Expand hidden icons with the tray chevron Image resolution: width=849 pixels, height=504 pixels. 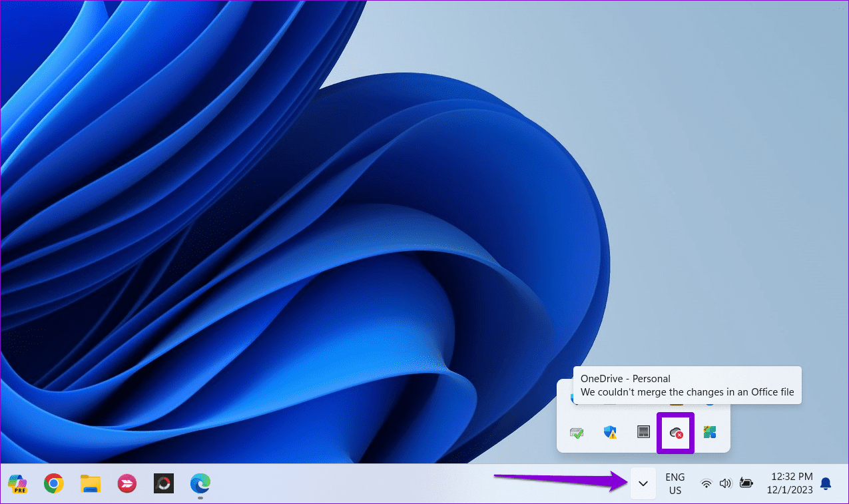[643, 483]
